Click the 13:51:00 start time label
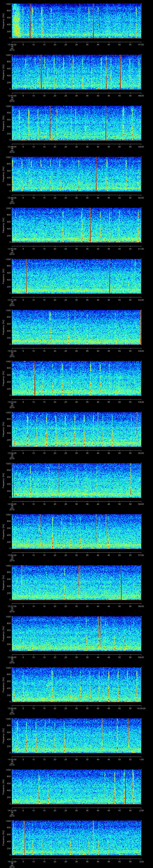Screen dimensions: 153x868 12,300
